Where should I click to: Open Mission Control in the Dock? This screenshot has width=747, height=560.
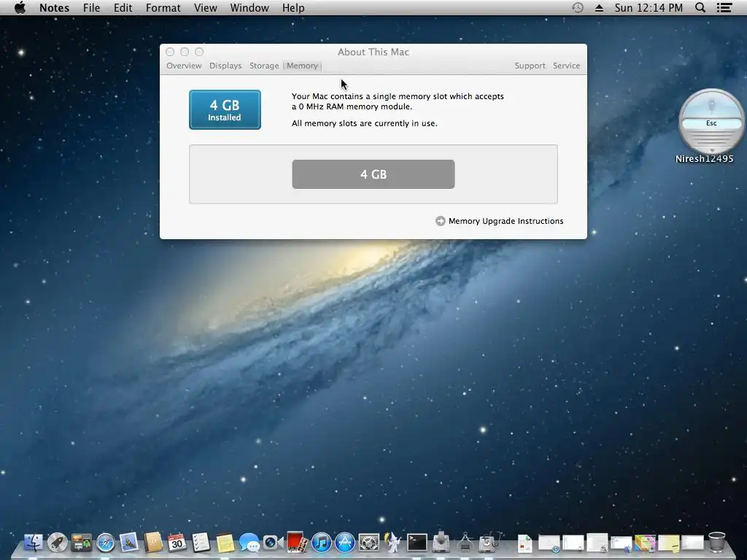82,542
